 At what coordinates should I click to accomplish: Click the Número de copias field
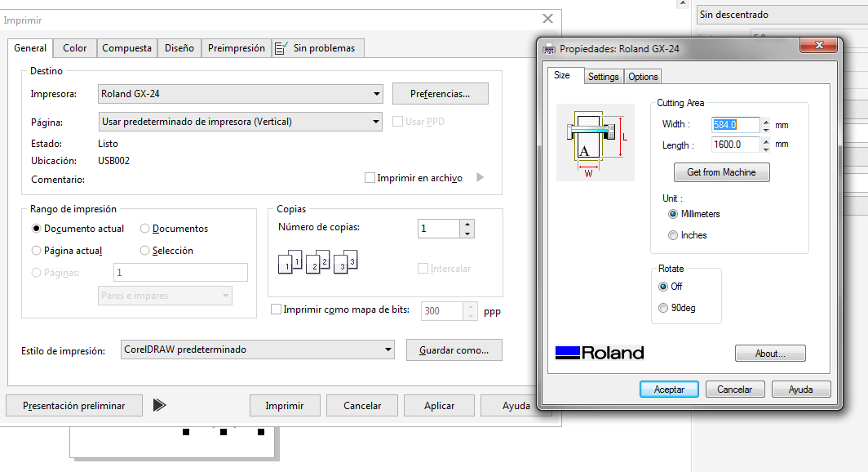(439, 229)
